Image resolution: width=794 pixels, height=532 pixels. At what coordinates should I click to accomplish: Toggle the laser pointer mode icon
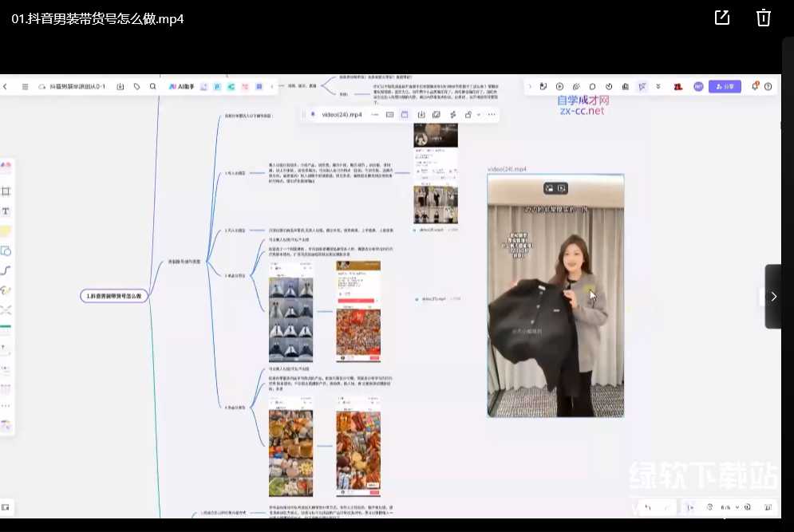pyautogui.click(x=642, y=86)
